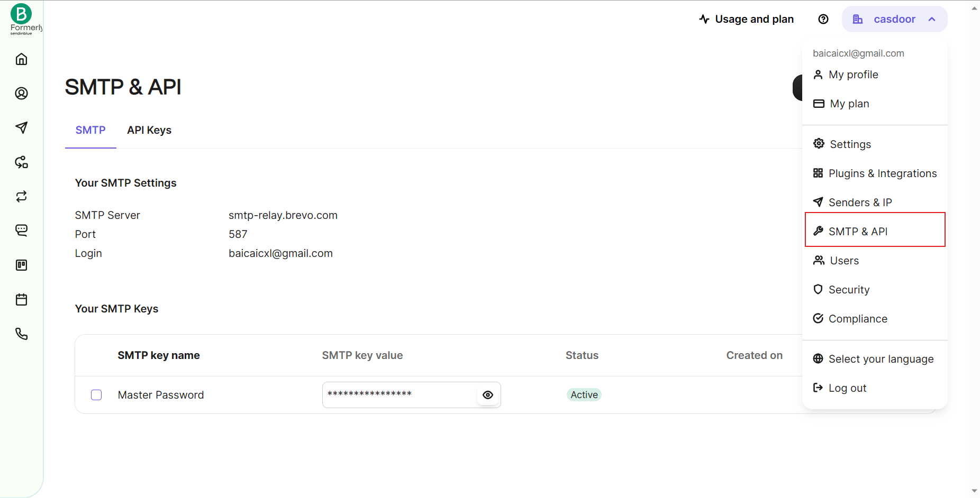Open Conversations chat icon in sidebar
Screen dimensions: 980x498
coord(21,230)
